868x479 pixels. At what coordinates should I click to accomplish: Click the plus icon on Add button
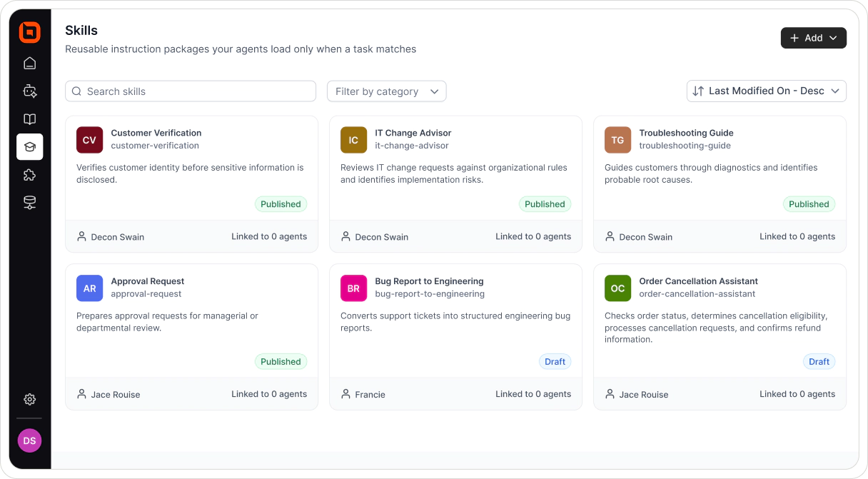pos(794,38)
